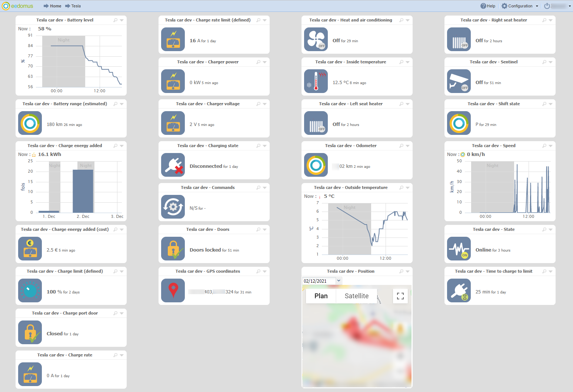Click the Charger power gauge icon

point(173,81)
